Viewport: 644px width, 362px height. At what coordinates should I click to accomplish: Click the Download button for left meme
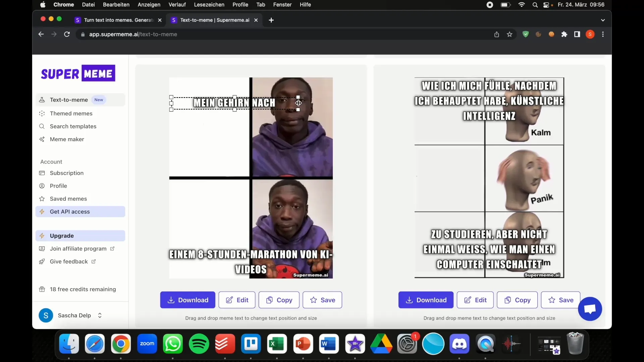[x=187, y=300]
